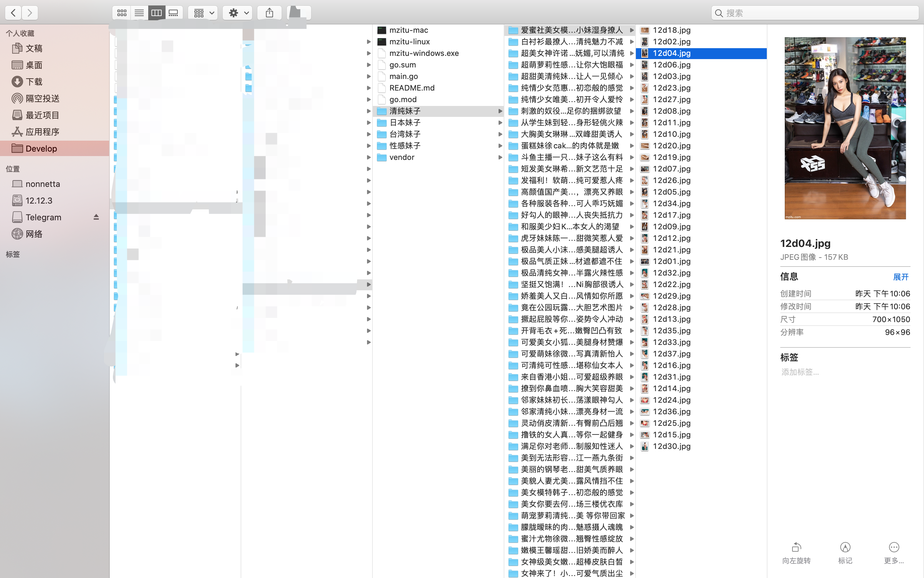The width and height of the screenshot is (924, 578).
Task: Click 展开 to expand file info
Action: click(x=901, y=277)
